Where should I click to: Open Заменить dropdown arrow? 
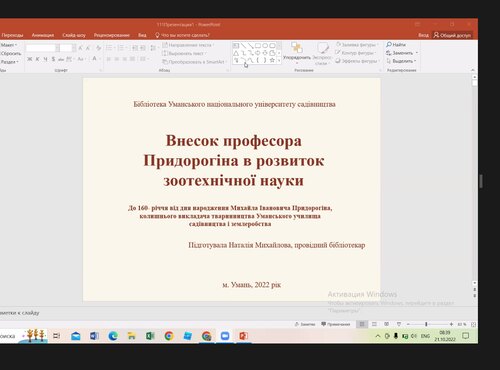pyautogui.click(x=417, y=53)
